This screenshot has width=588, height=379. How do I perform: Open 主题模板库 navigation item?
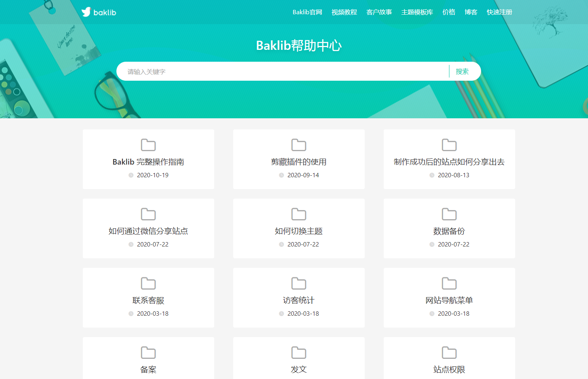(417, 12)
